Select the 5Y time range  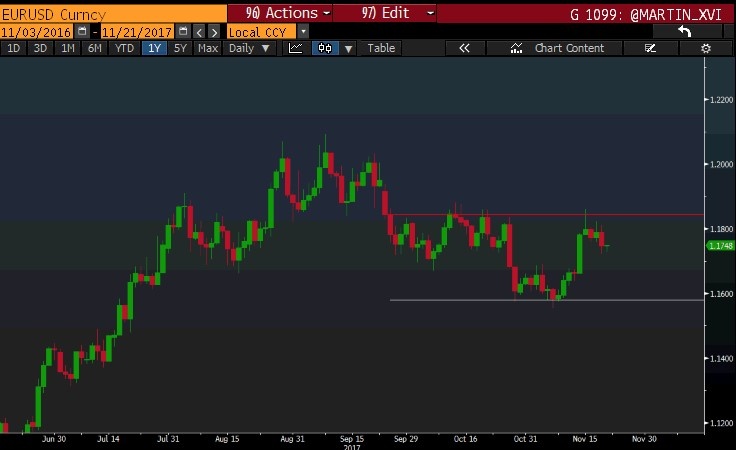coord(180,48)
